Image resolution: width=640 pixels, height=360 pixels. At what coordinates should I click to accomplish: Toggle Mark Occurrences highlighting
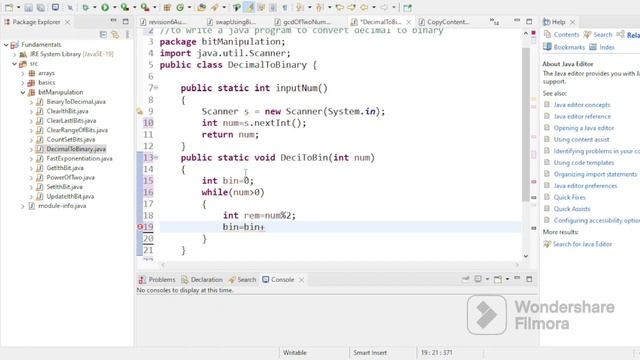(248, 7)
